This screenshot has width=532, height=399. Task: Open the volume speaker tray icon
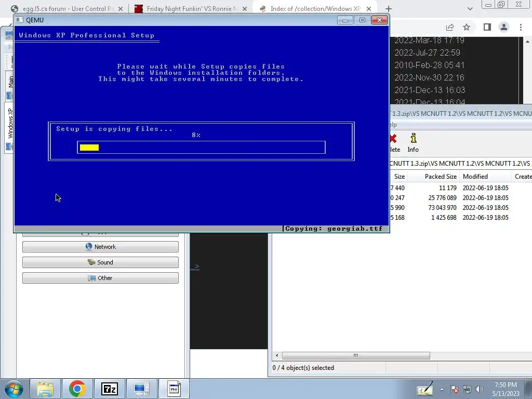(480, 389)
